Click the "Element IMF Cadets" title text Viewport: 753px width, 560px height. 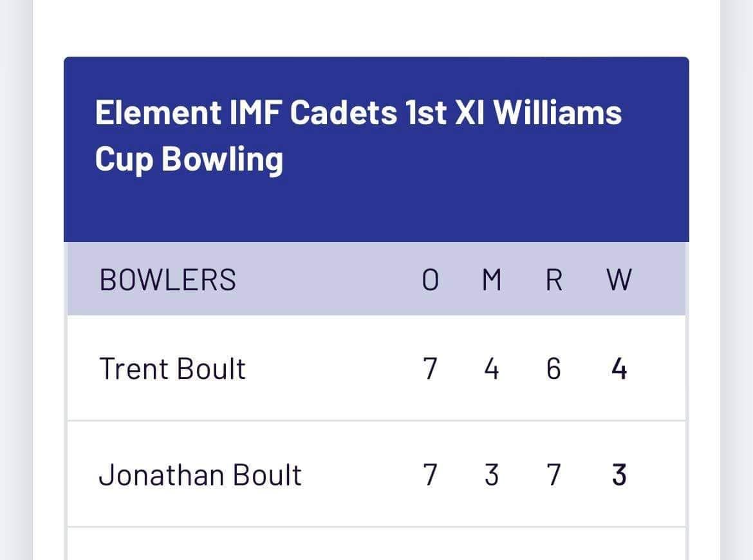246,113
